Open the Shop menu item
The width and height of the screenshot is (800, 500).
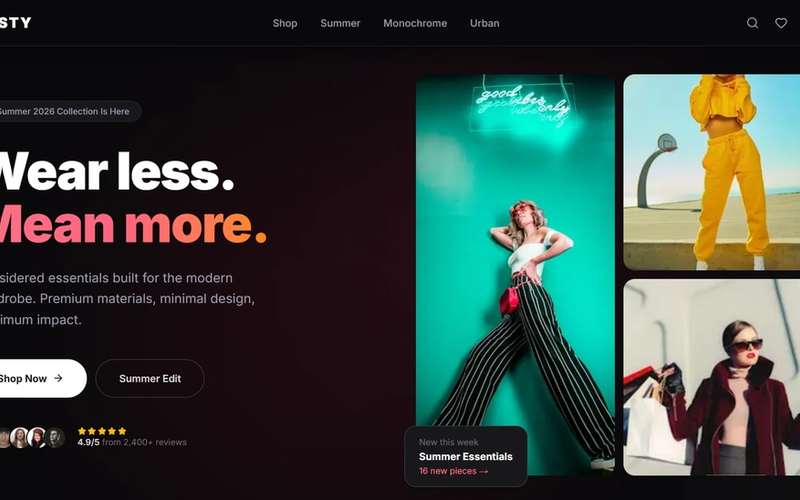(x=285, y=23)
